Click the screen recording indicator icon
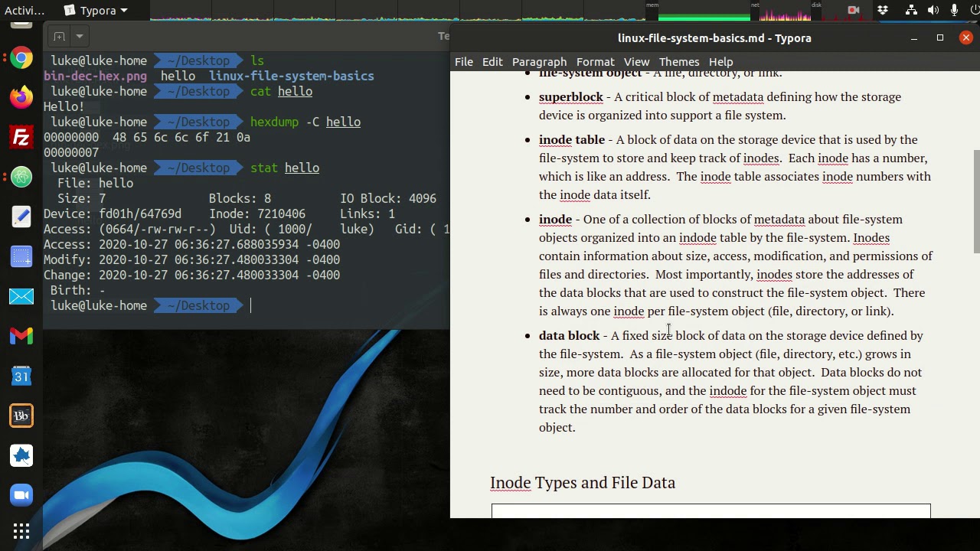The width and height of the screenshot is (980, 551). point(854,10)
